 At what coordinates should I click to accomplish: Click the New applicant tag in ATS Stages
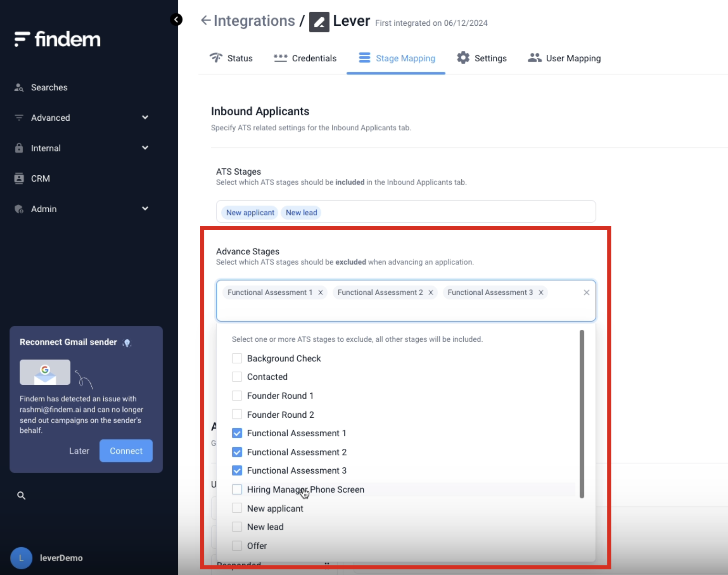(250, 212)
